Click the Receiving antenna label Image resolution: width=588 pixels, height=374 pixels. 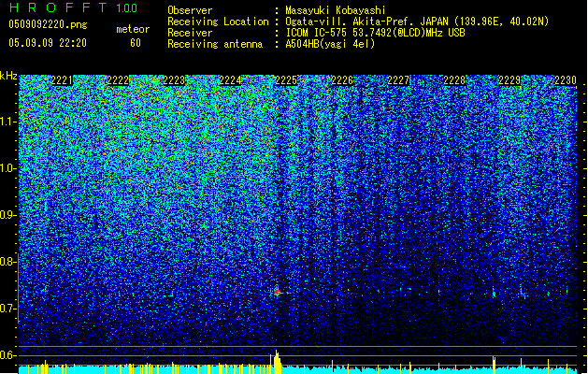[x=215, y=44]
